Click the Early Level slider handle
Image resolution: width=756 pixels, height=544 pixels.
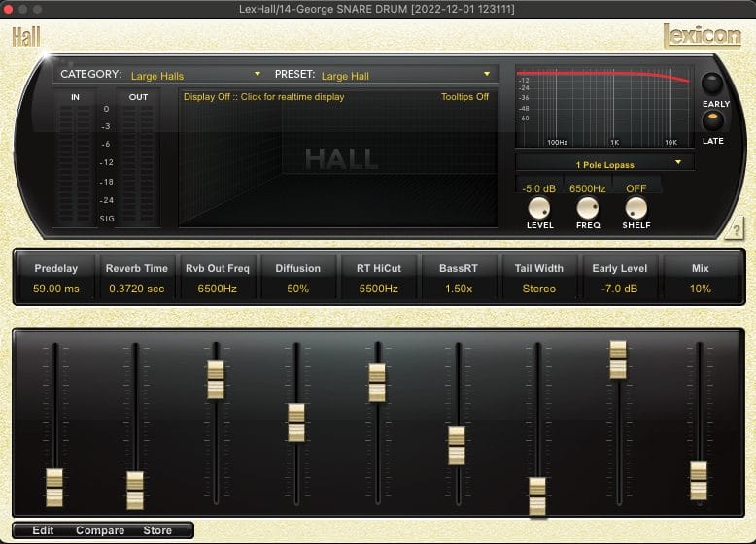tap(618, 359)
